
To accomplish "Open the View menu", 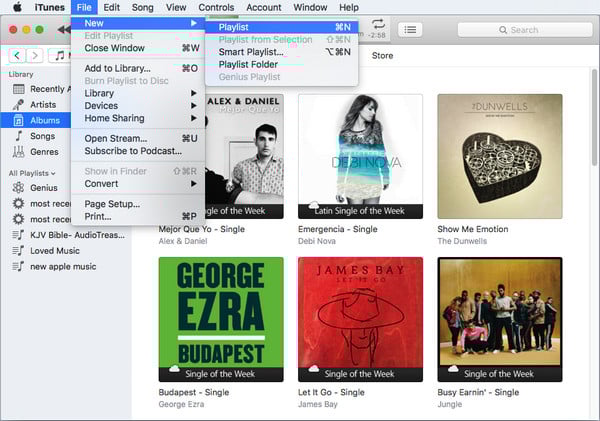I will tap(176, 7).
